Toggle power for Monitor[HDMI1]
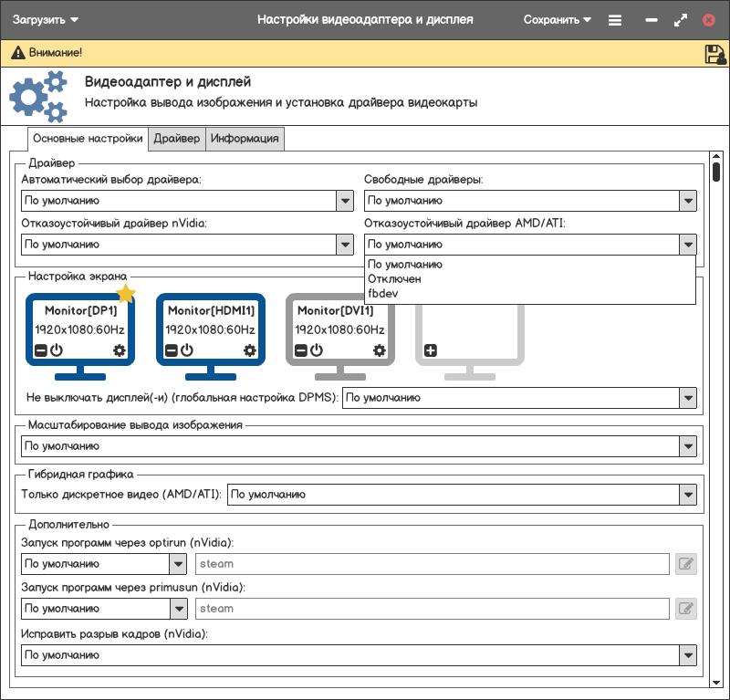This screenshot has height=700, width=730. (x=186, y=350)
